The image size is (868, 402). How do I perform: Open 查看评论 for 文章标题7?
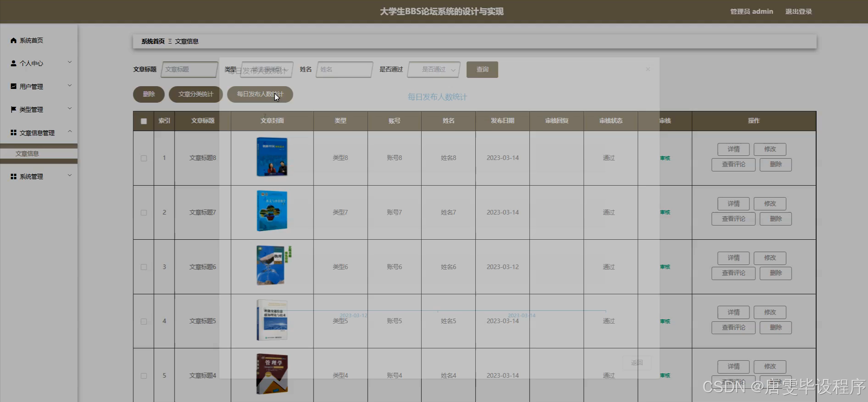click(x=734, y=219)
